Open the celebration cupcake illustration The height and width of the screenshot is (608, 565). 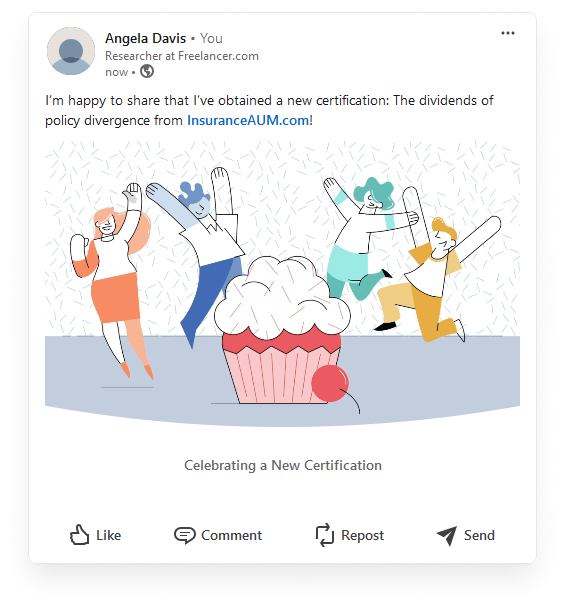(282, 284)
